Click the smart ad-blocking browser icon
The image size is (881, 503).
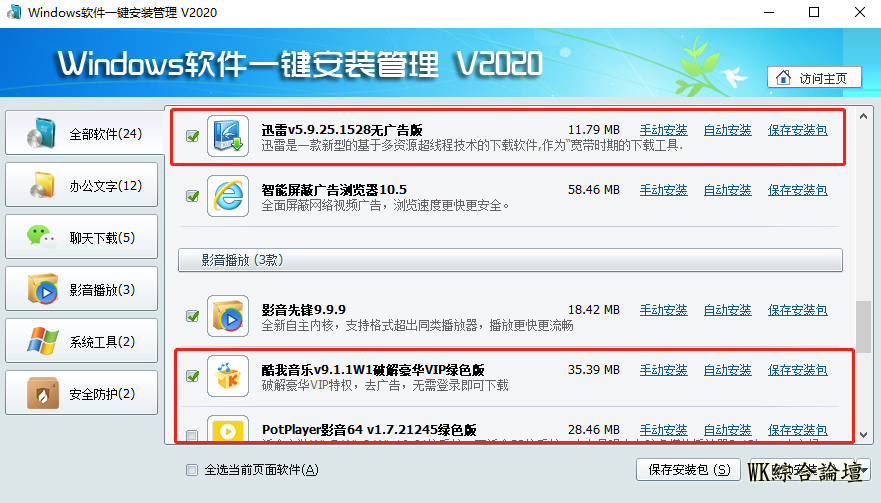[x=228, y=196]
